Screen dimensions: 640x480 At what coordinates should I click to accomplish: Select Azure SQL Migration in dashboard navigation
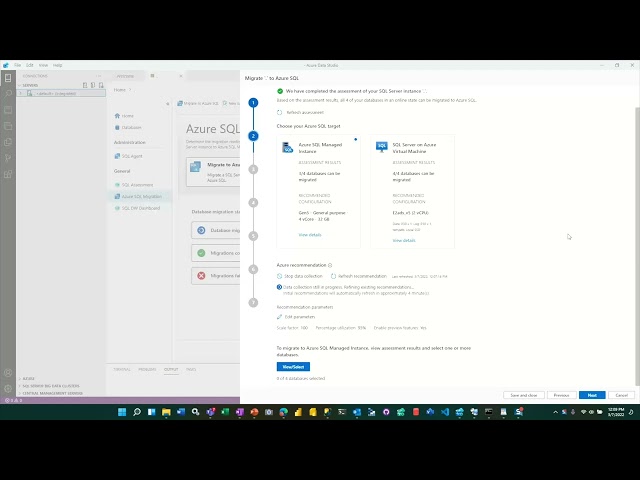[139, 196]
